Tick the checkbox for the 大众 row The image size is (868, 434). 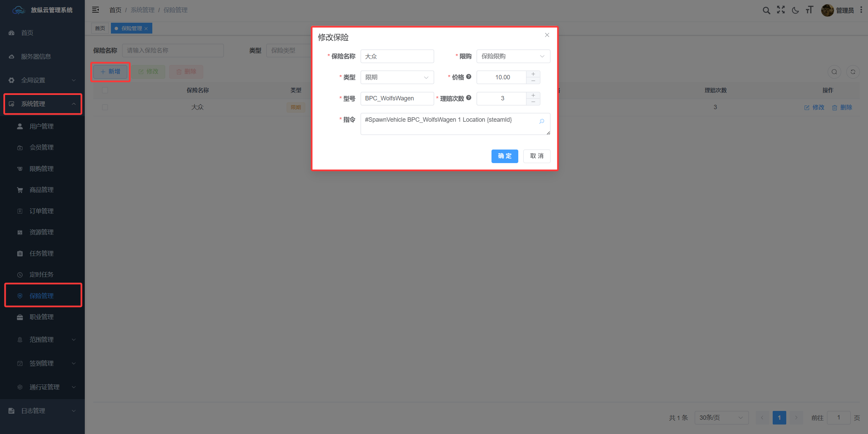coord(105,107)
